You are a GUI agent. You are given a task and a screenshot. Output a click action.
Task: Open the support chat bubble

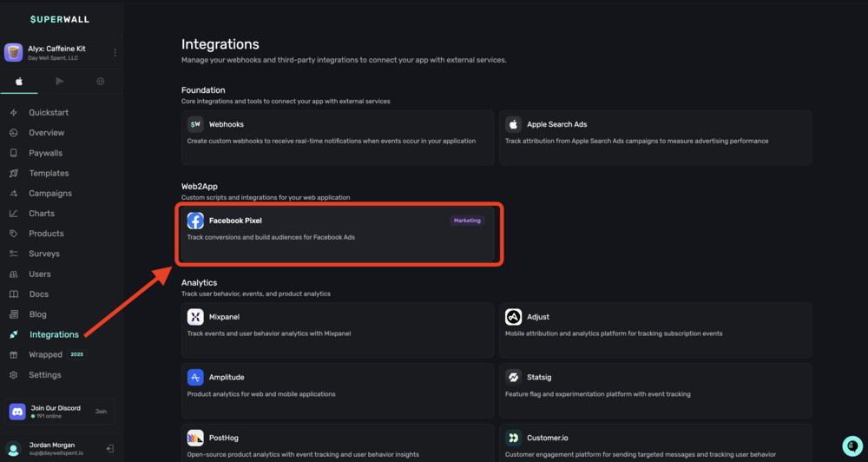tap(851, 445)
